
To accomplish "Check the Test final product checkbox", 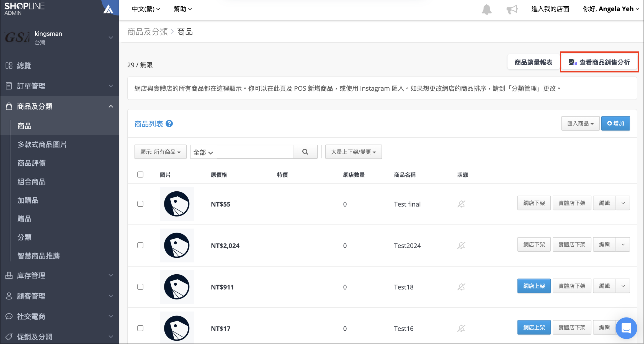I will tap(140, 204).
